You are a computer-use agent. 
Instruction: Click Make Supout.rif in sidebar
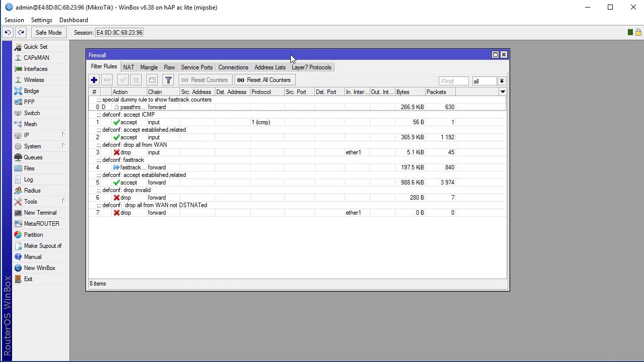[x=41, y=246]
